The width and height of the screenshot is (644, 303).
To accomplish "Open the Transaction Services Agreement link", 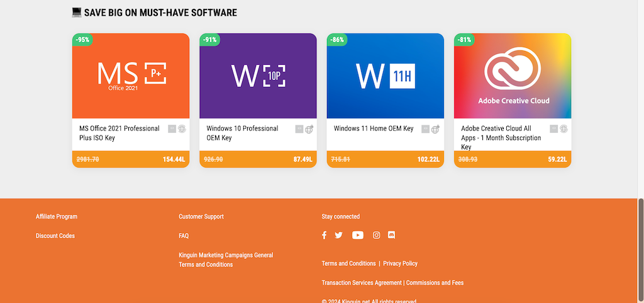I will pos(362,282).
